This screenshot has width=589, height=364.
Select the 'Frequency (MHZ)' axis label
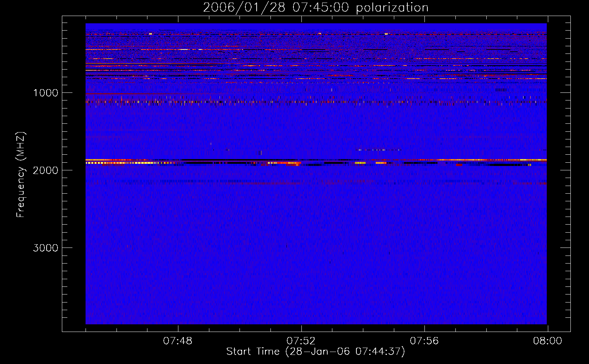point(20,175)
